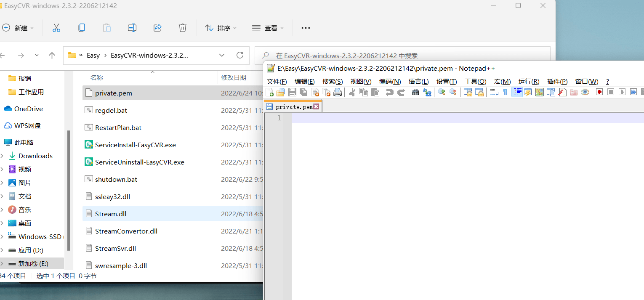Click Open file icon in Notepad++ toolbar
Screen dimensions: 644x300
[x=281, y=92]
